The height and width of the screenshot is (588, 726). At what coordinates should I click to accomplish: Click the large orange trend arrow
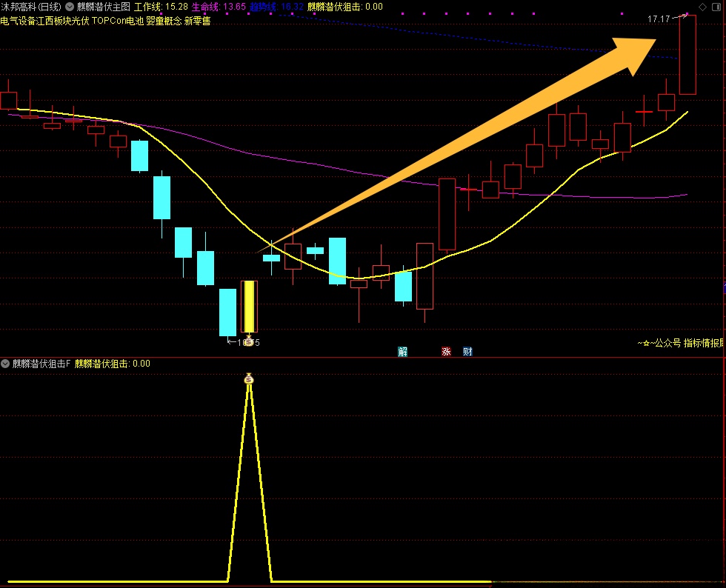(x=474, y=141)
